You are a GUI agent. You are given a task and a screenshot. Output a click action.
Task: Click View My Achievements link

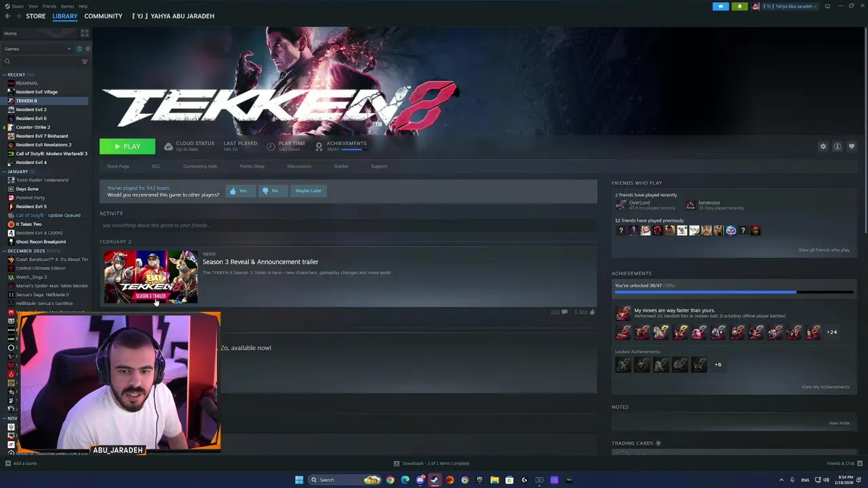[825, 387]
